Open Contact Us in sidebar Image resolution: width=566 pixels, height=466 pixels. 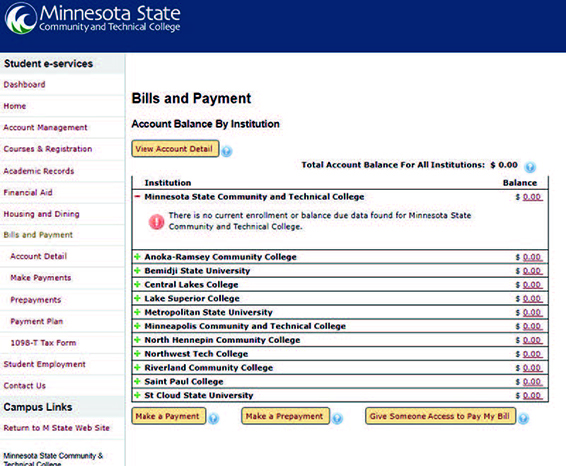pyautogui.click(x=25, y=386)
